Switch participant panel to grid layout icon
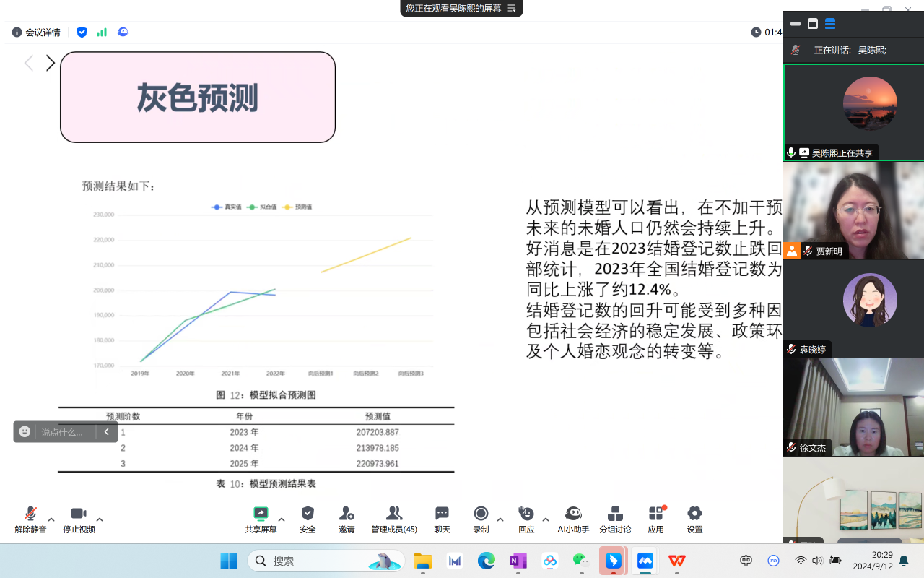This screenshot has height=578, width=924. pyautogui.click(x=830, y=24)
